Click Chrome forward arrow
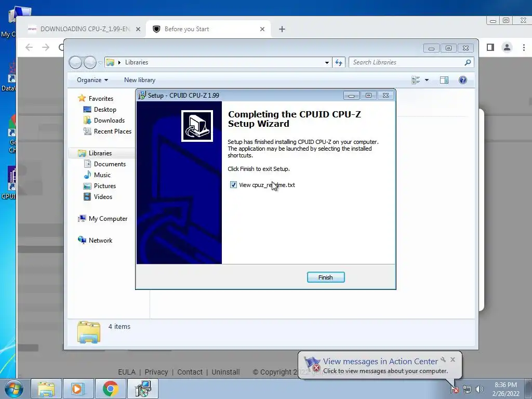This screenshot has width=532, height=399. point(46,47)
